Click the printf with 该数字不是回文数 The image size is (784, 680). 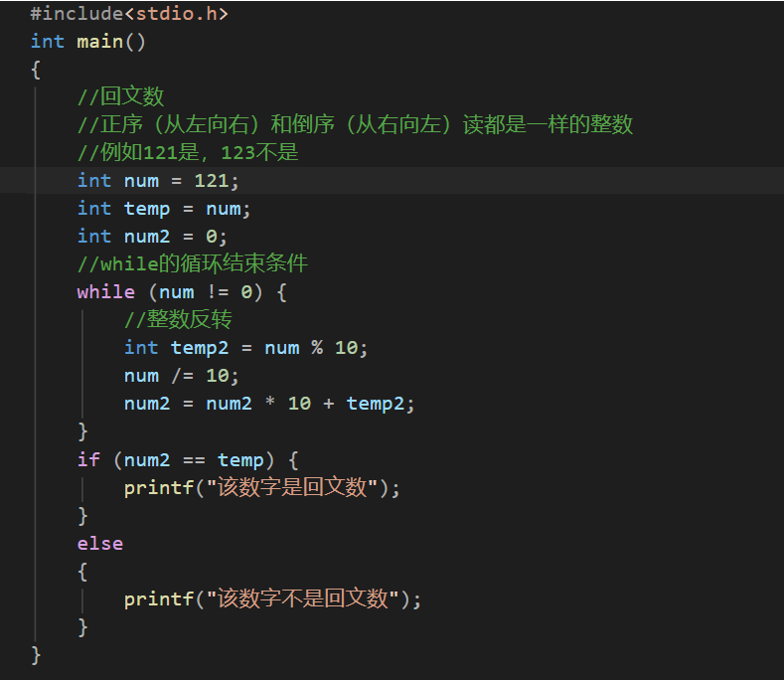click(273, 598)
